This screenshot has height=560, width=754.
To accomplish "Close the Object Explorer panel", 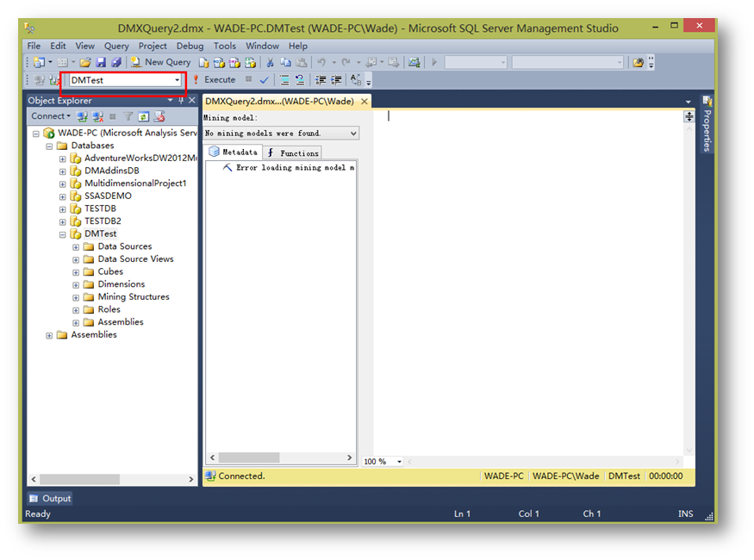I will pos(192,101).
